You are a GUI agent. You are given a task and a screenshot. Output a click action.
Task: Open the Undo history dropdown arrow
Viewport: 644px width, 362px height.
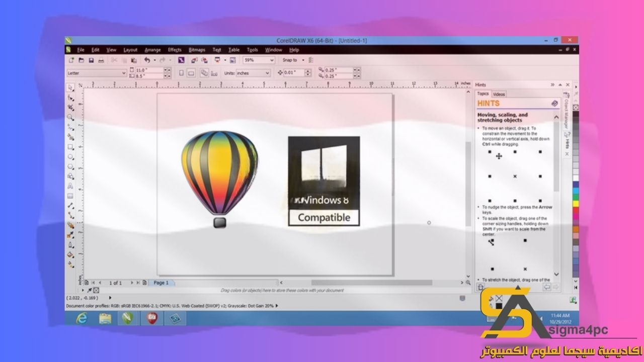click(154, 60)
